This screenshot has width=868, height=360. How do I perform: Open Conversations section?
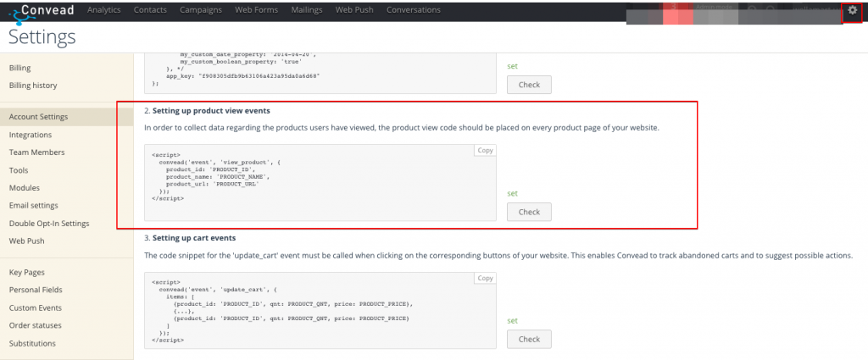pyautogui.click(x=414, y=10)
